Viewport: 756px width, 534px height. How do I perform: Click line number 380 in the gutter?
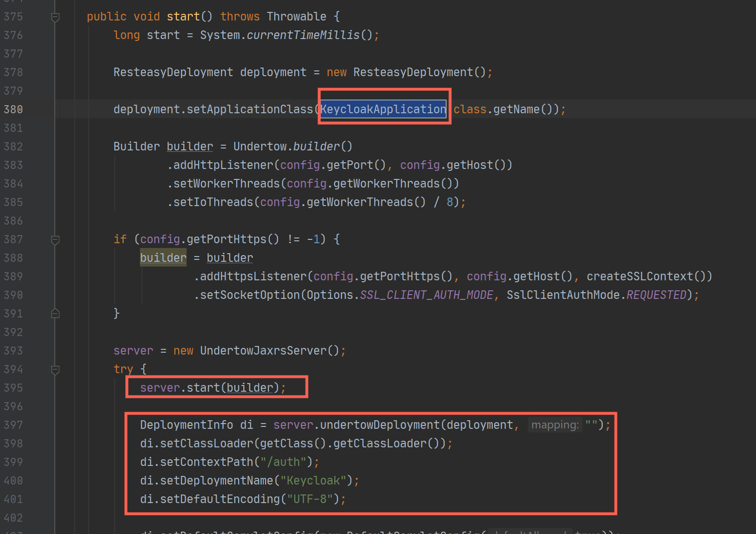[13, 109]
